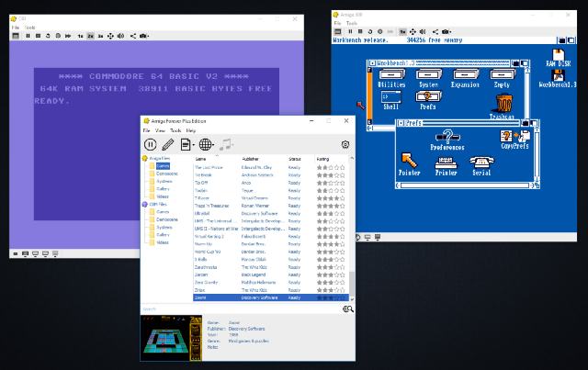Image resolution: width=588 pixels, height=370 pixels.
Task: Select the Printer icon in the Prefs window
Action: pos(446,166)
